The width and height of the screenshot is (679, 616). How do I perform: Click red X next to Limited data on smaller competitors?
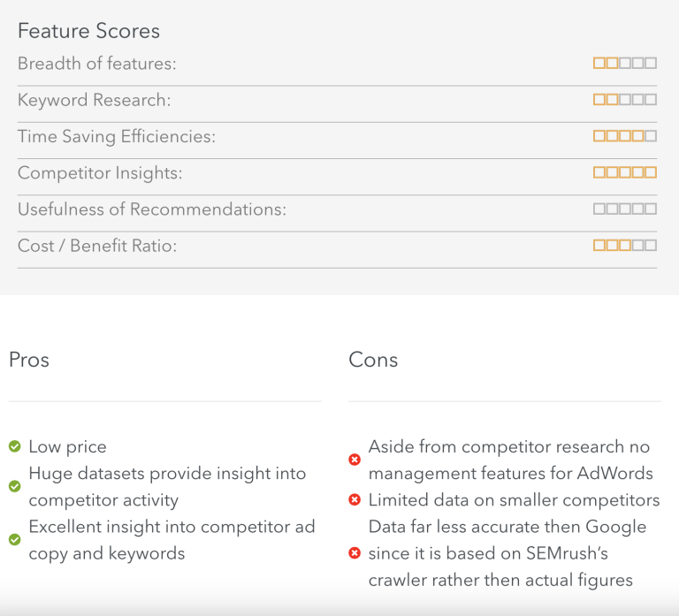[355, 499]
